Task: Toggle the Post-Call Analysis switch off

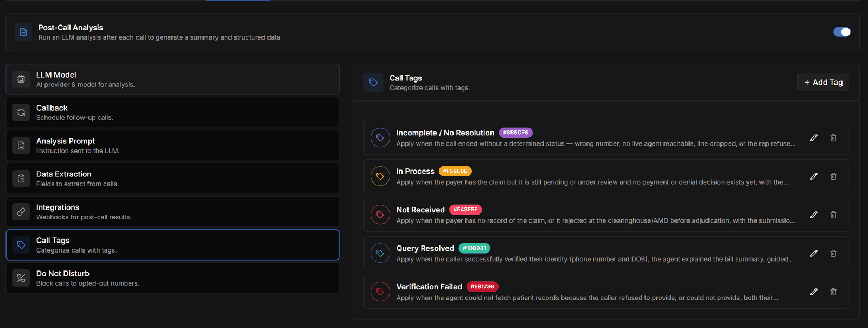Action: pos(842,32)
